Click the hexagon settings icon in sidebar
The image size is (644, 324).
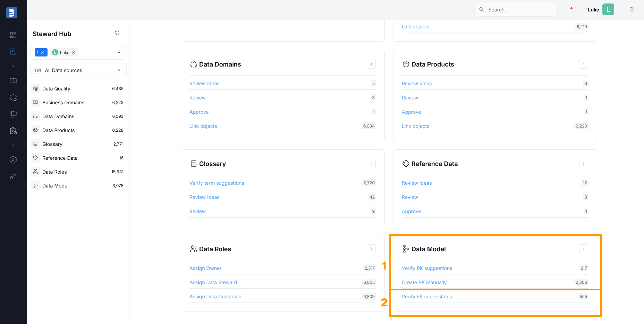pos(13,160)
